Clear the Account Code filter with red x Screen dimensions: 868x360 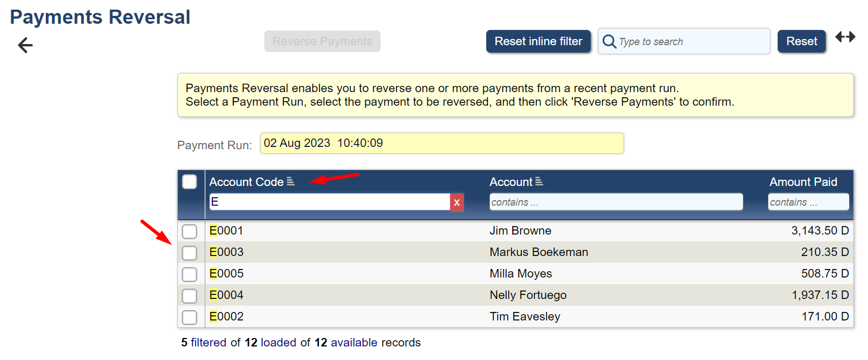[x=457, y=202]
